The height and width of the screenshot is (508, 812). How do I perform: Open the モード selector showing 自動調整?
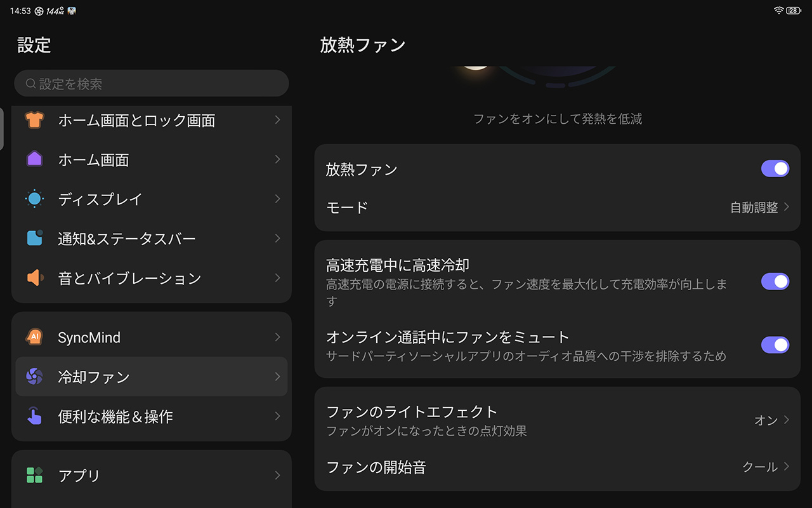759,208
